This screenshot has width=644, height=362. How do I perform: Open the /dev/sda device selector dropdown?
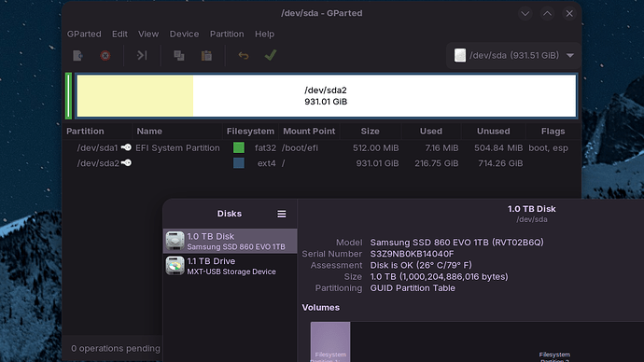513,55
